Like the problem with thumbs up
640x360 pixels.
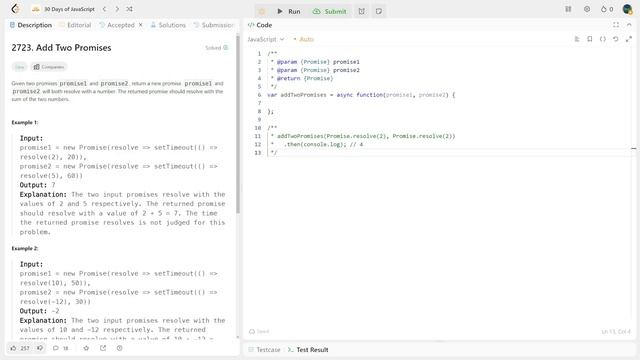(20, 348)
